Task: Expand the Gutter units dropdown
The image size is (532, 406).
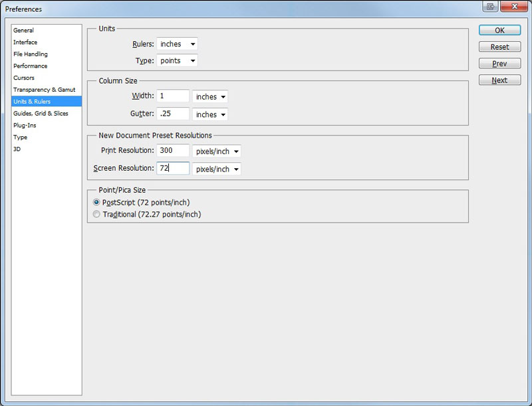Action: (x=209, y=114)
